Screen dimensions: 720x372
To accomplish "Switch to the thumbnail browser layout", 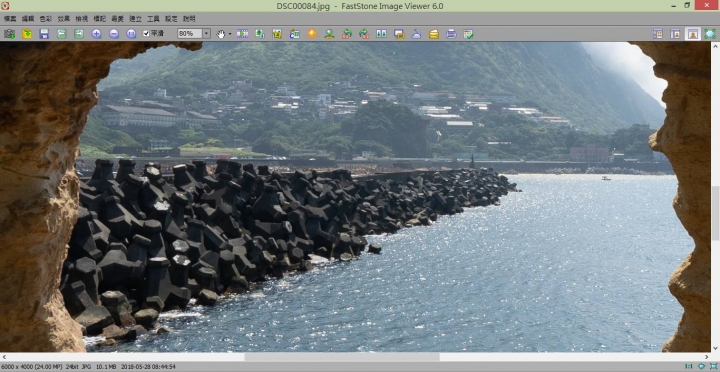I will tap(658, 34).
